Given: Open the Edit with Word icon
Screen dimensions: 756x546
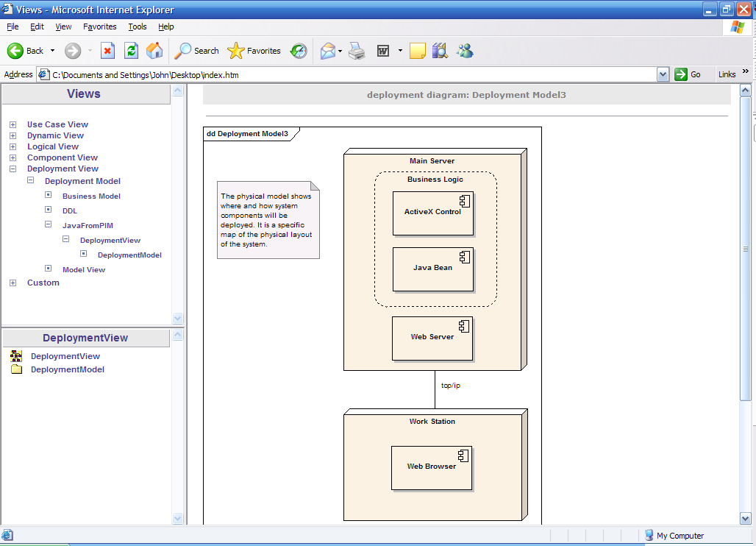Looking at the screenshot, I should click(383, 51).
